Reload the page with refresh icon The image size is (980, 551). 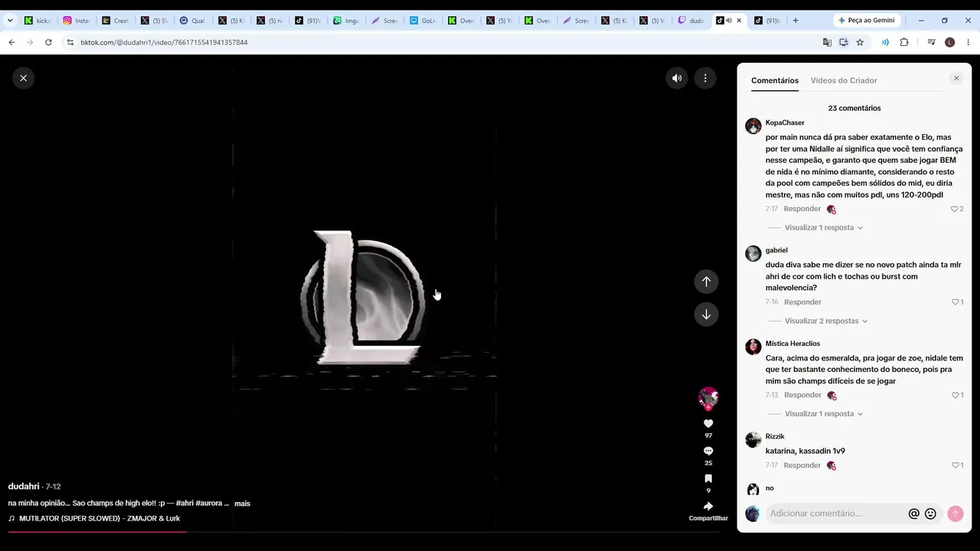pos(48,42)
